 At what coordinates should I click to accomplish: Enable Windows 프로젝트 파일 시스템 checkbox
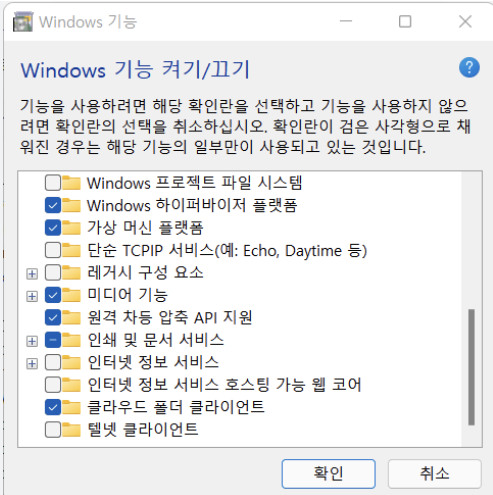(53, 183)
